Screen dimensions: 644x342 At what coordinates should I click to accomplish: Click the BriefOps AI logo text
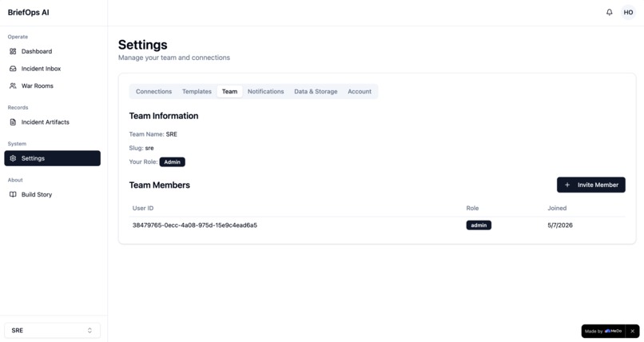click(x=28, y=12)
